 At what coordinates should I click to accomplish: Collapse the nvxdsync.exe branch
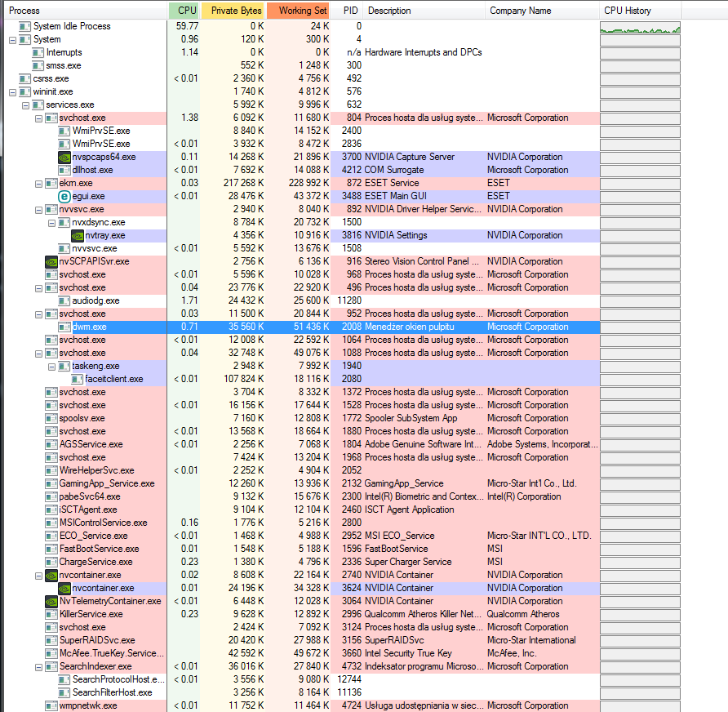(51, 223)
